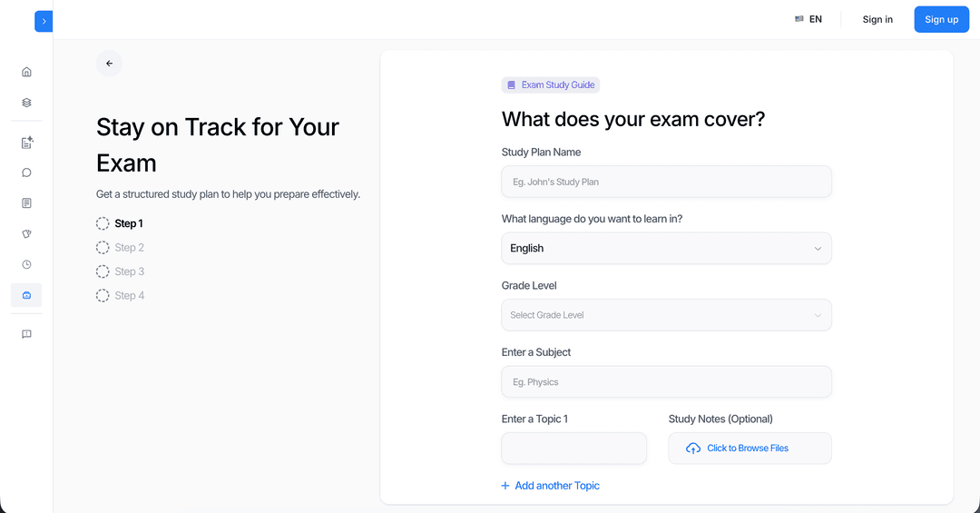Open the chat bubble sidebar icon
The height and width of the screenshot is (513, 980).
26,173
